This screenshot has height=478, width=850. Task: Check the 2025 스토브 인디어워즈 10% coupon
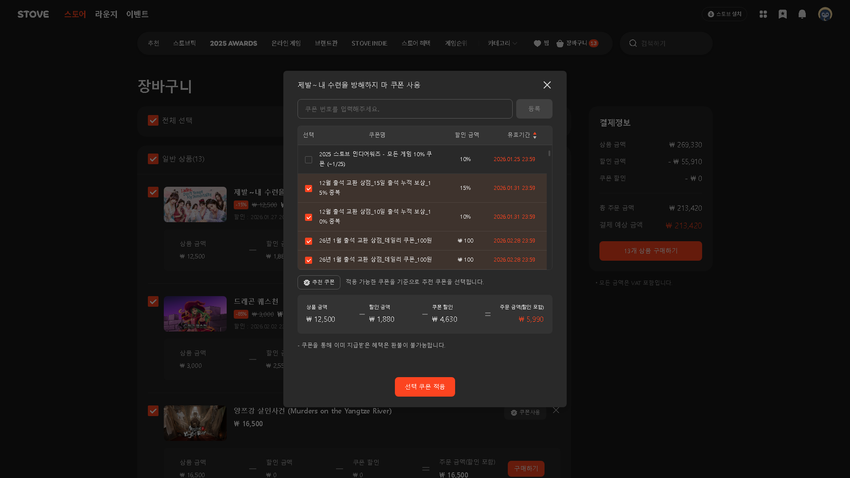pyautogui.click(x=308, y=159)
